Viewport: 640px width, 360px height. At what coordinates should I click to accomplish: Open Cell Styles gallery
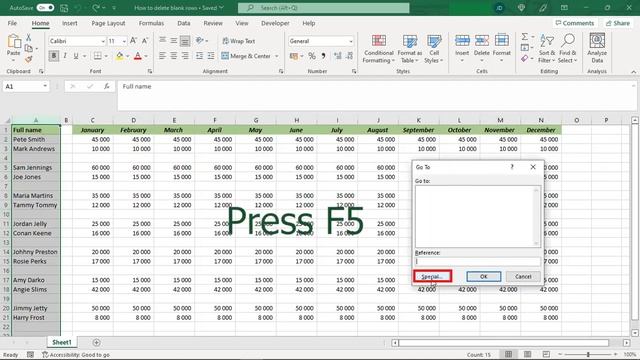point(434,49)
